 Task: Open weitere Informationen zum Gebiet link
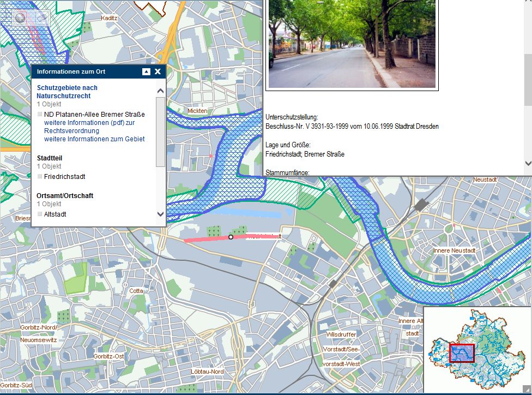[94, 139]
